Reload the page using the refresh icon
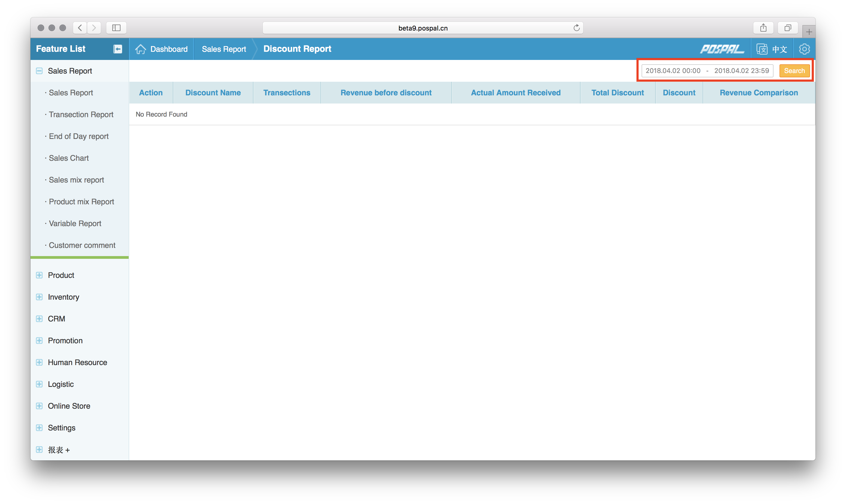The width and height of the screenshot is (846, 504). point(576,28)
